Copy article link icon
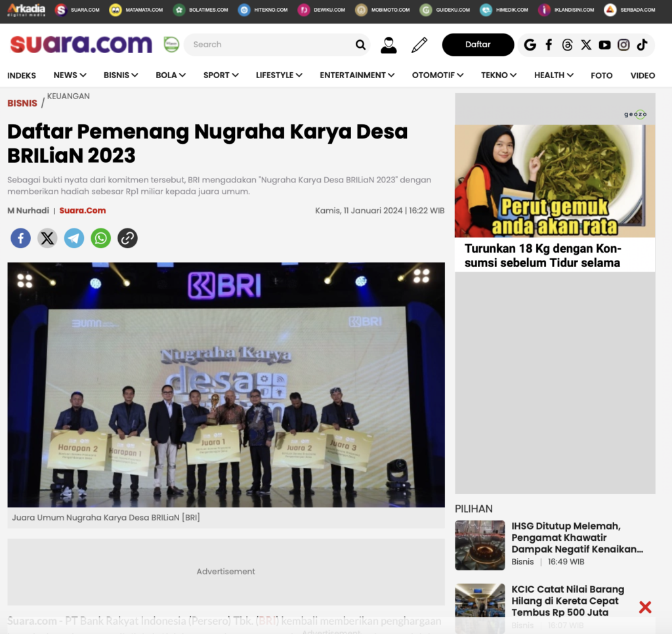This screenshot has height=634, width=672. [127, 238]
